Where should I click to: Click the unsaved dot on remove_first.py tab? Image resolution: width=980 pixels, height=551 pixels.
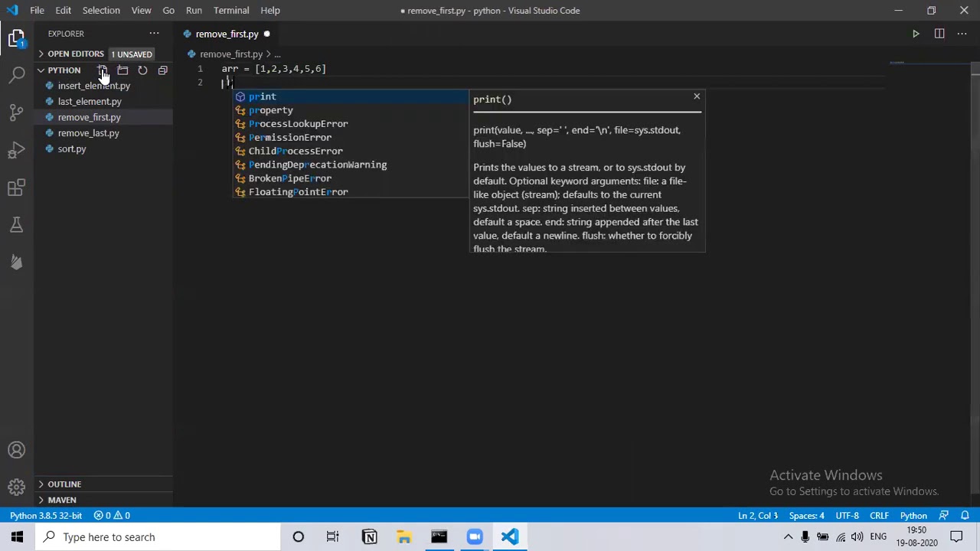point(266,34)
